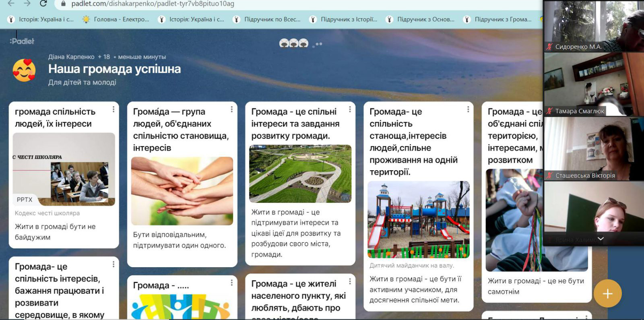Image resolution: width=644 pixels, height=320 pixels.
Task: Expand more participants with the down chevron
Action: [601, 239]
